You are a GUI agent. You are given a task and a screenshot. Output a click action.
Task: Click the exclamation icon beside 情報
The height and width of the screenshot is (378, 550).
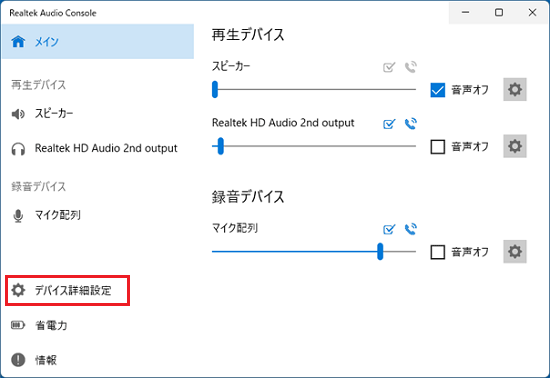(x=18, y=360)
